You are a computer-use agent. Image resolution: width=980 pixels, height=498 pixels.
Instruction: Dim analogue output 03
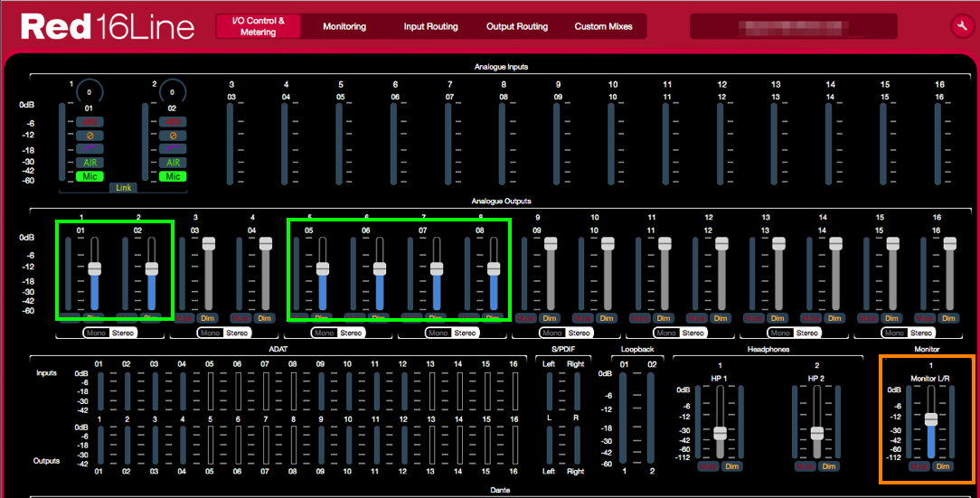point(208,318)
